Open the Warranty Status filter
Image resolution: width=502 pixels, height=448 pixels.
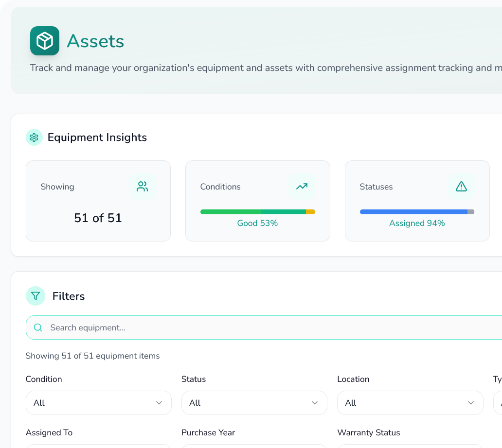point(410,446)
